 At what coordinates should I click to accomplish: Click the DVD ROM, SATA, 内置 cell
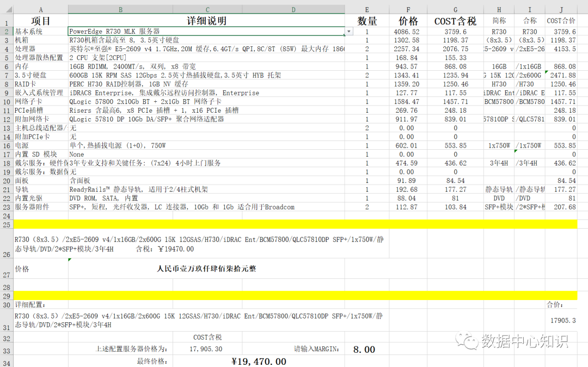click(x=206, y=198)
